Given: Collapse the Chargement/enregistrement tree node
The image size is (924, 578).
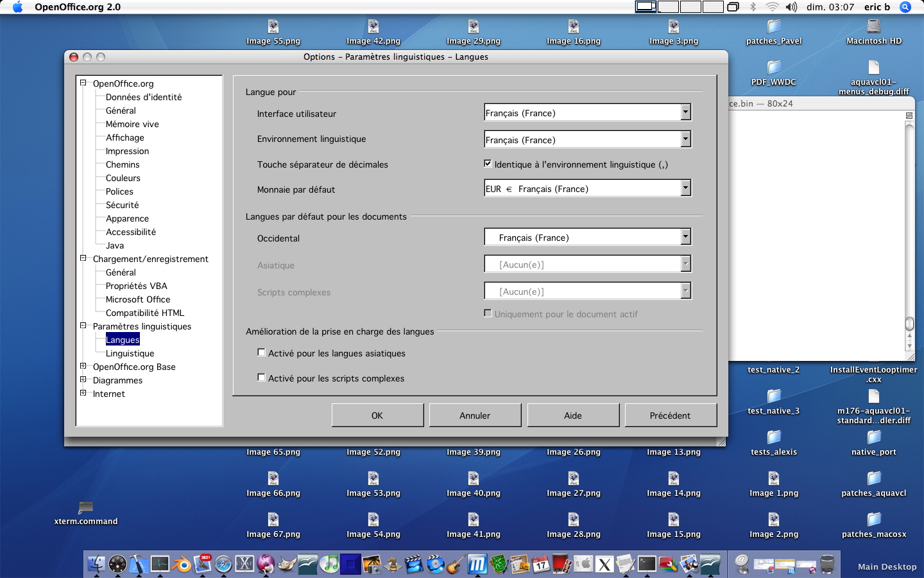Looking at the screenshot, I should [x=83, y=258].
